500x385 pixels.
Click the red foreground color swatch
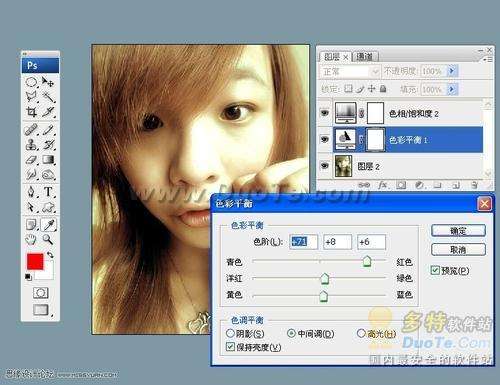pyautogui.click(x=35, y=261)
